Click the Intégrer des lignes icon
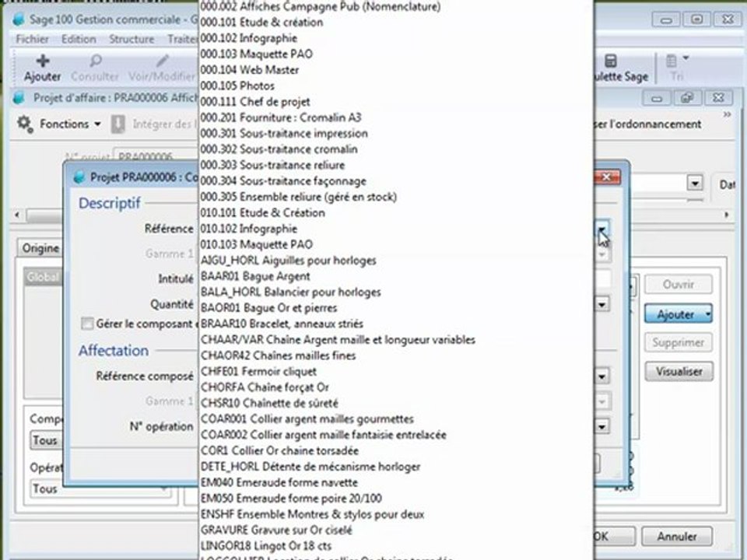Image resolution: width=747 pixels, height=560 pixels. click(117, 124)
